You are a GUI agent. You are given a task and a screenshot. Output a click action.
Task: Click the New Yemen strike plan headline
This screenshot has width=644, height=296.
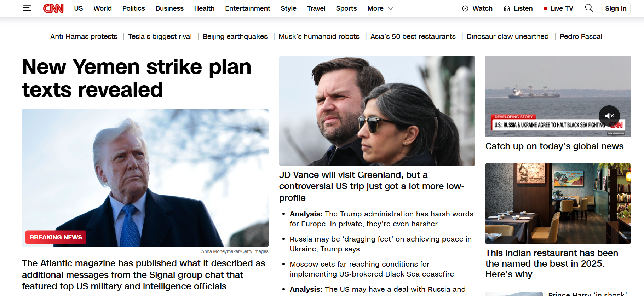(137, 78)
